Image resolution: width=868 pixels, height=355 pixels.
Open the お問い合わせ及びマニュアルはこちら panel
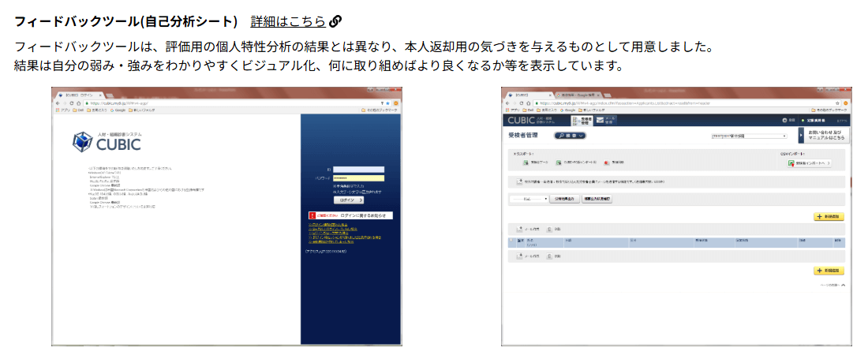click(825, 135)
